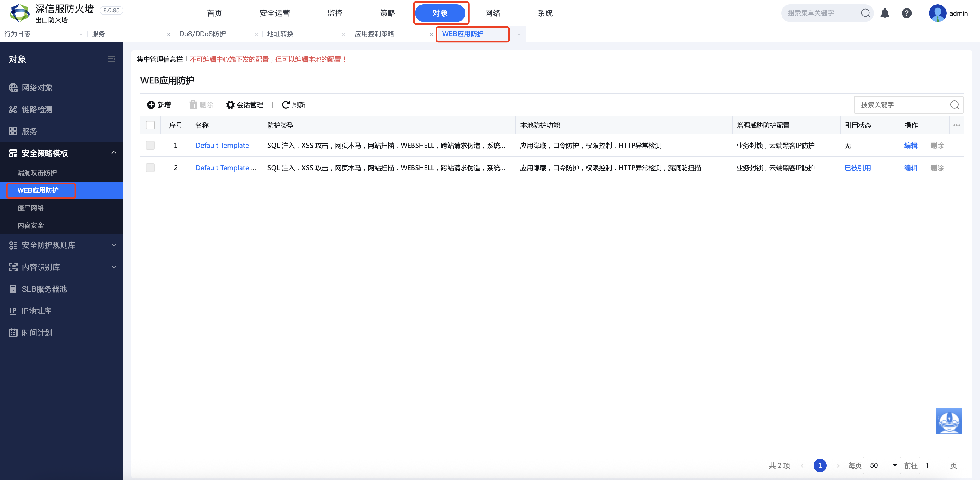
Task: Open the help question mark icon
Action: pyautogui.click(x=906, y=13)
